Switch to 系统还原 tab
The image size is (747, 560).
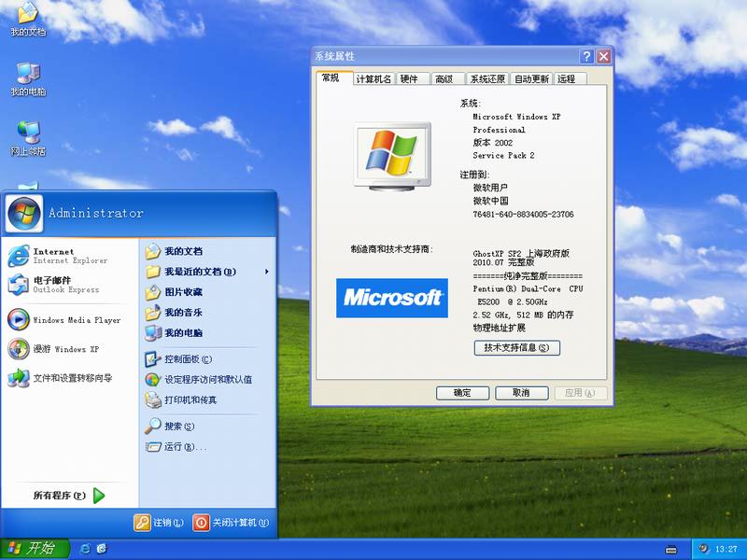487,79
